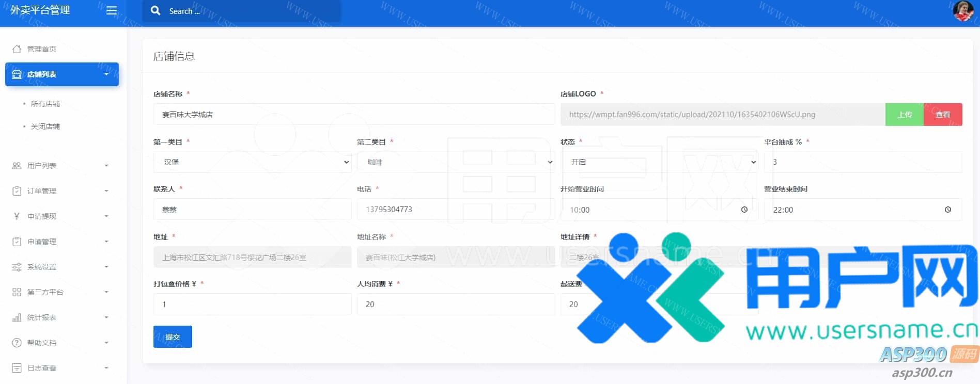Image resolution: width=980 pixels, height=384 pixels.
Task: Click the 店铺名称 input field
Action: (354, 115)
